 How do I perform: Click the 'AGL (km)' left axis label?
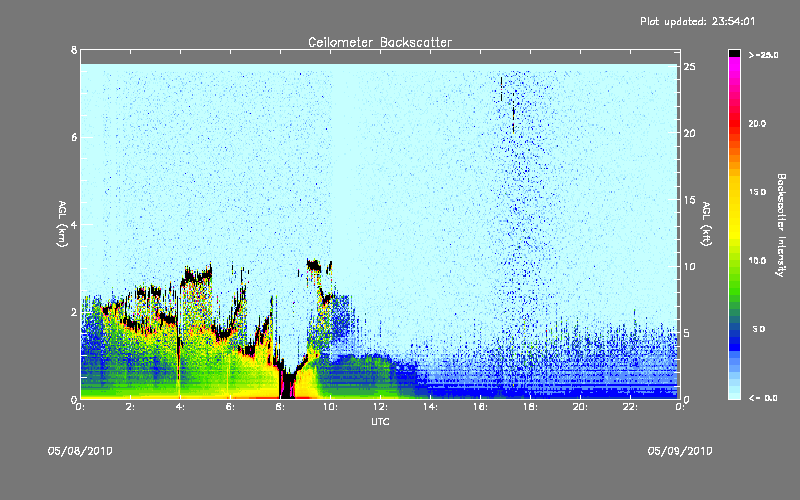point(62,224)
